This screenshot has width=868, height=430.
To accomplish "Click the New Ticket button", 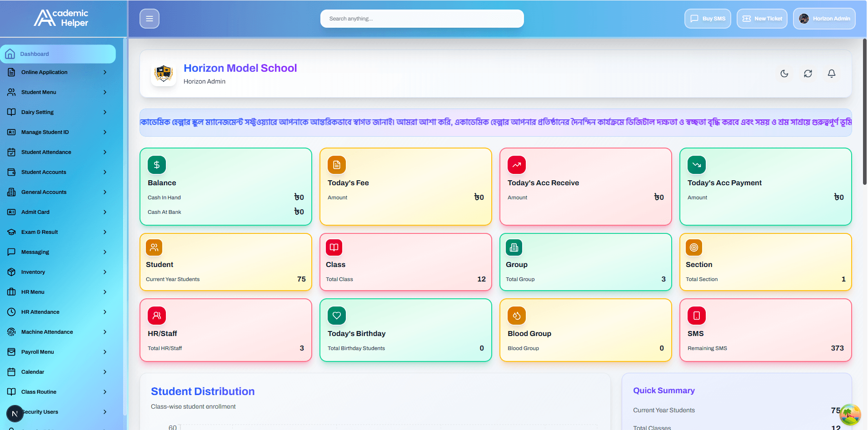I will (762, 19).
